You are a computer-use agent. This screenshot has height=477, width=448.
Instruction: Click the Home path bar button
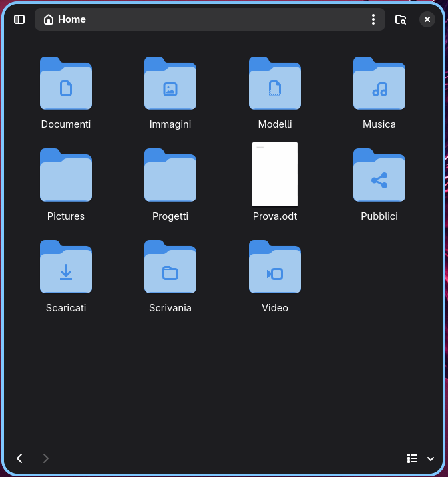65,19
